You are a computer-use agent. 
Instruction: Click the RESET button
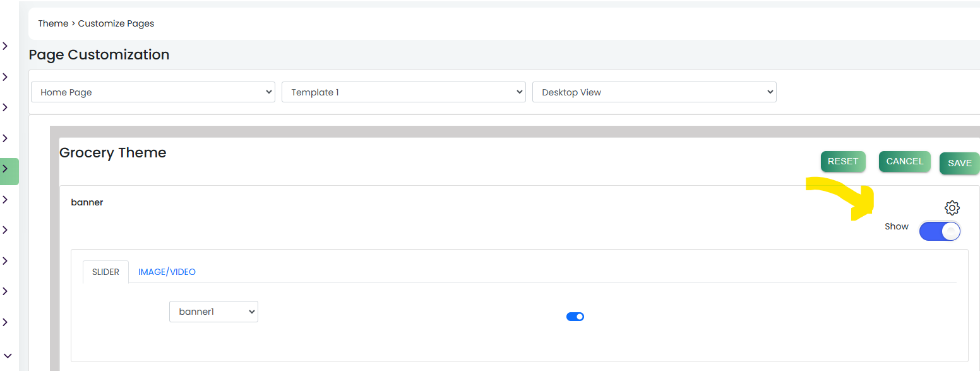(x=843, y=161)
